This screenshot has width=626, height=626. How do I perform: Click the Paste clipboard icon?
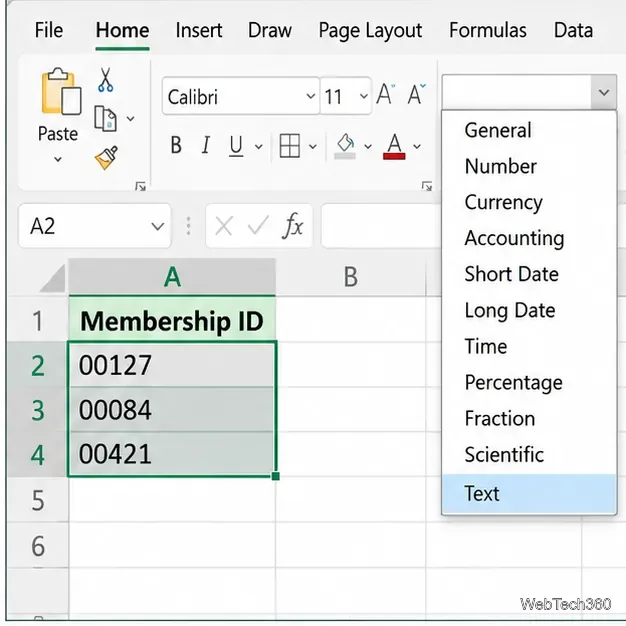pyautogui.click(x=61, y=91)
